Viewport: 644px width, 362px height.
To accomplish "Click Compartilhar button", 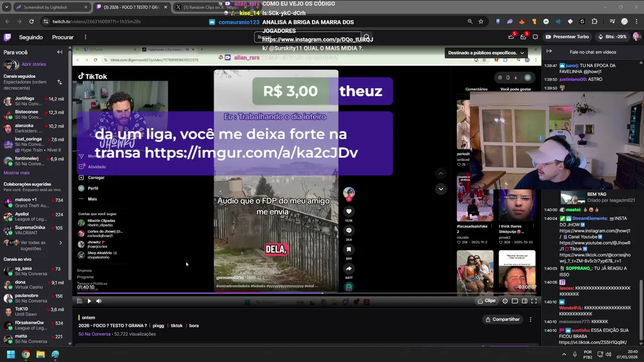I will tap(502, 319).
